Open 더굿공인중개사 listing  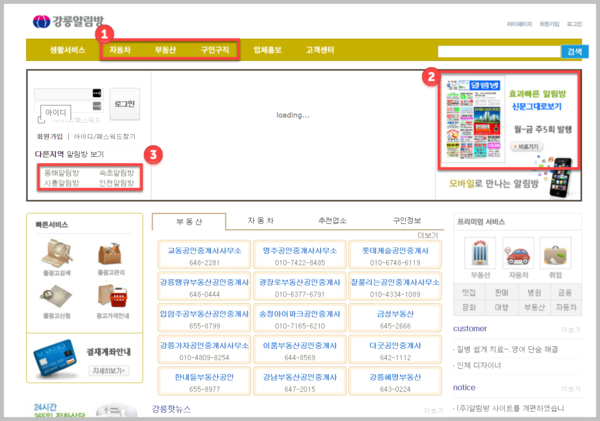pyautogui.click(x=395, y=349)
